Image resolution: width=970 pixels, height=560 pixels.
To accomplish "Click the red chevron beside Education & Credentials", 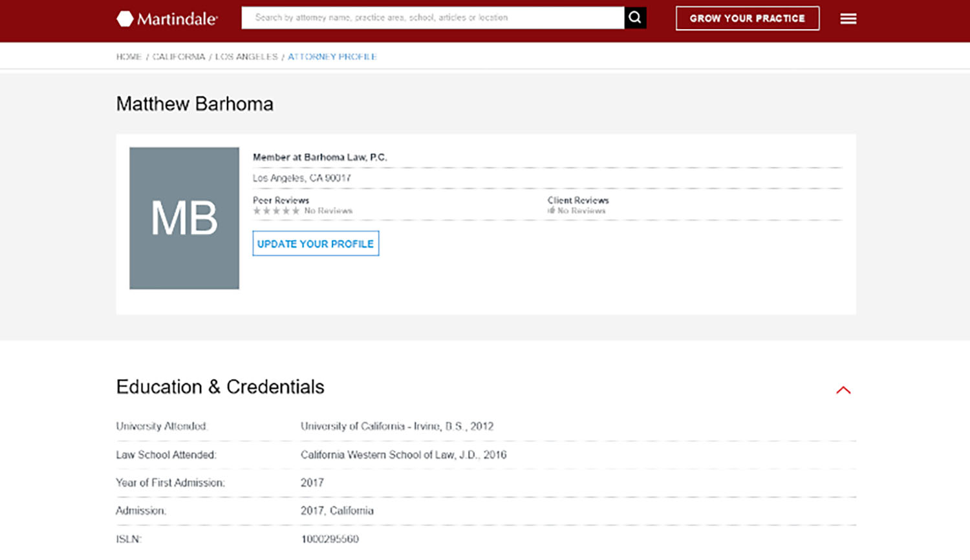I will [x=843, y=389].
